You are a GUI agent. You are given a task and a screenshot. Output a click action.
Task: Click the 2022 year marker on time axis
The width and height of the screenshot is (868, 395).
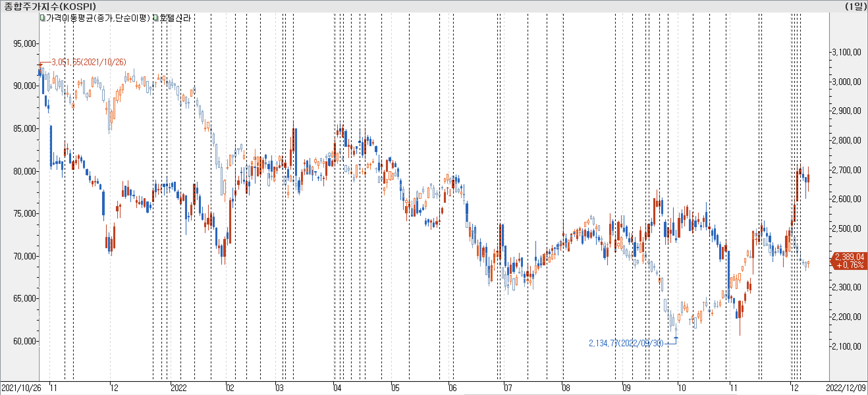coord(178,388)
